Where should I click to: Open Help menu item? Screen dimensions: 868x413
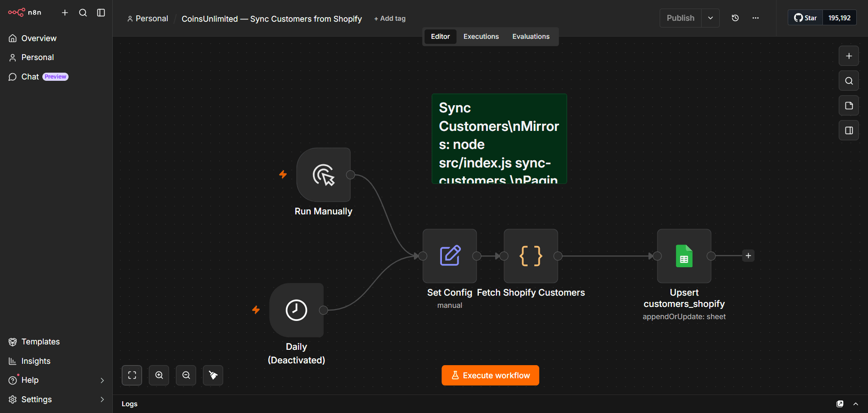(x=56, y=380)
